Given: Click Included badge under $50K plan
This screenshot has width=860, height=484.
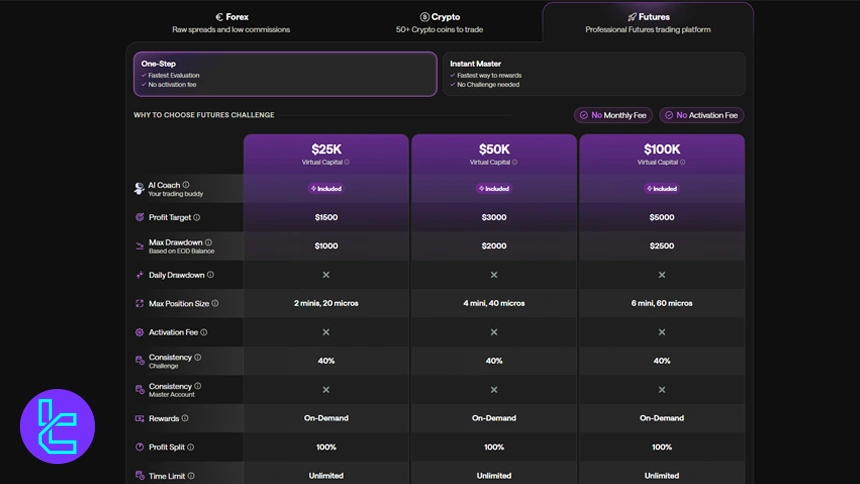Looking at the screenshot, I should tap(494, 188).
